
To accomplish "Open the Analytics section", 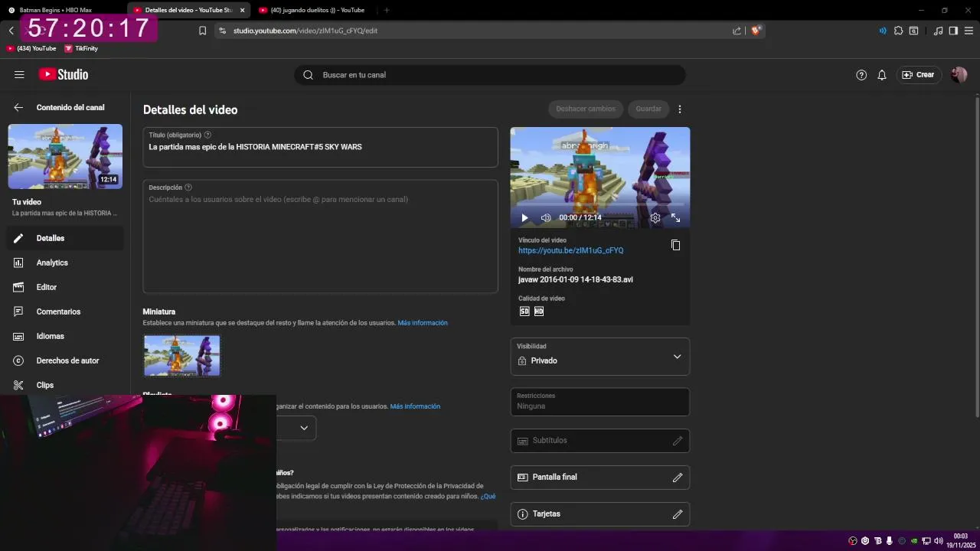I will pyautogui.click(x=65, y=262).
